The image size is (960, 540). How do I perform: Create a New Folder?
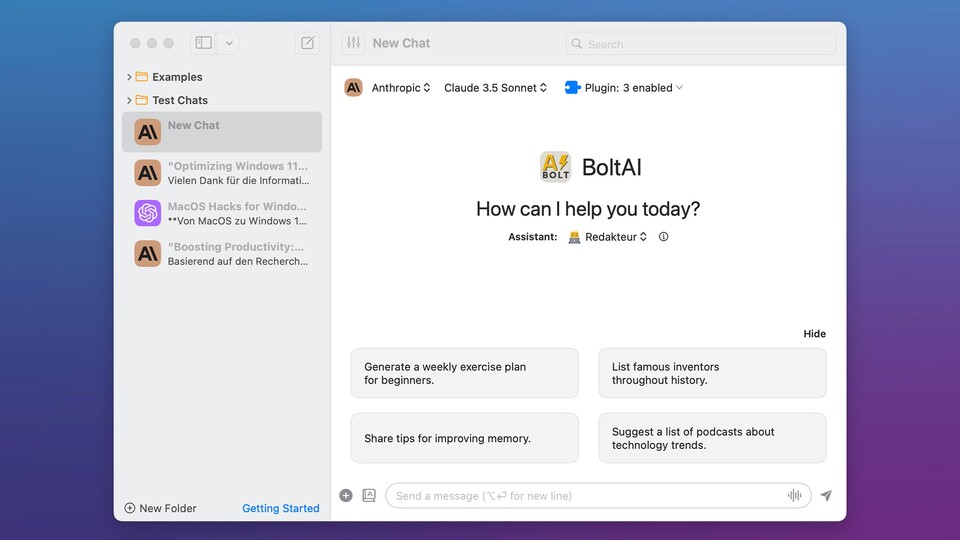[x=160, y=508]
